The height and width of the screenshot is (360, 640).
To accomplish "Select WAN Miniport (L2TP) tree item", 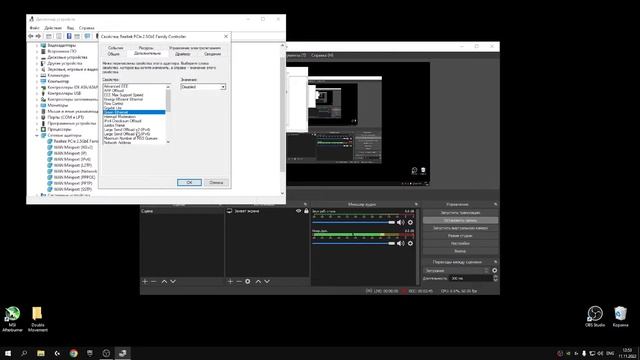I will point(73,165).
